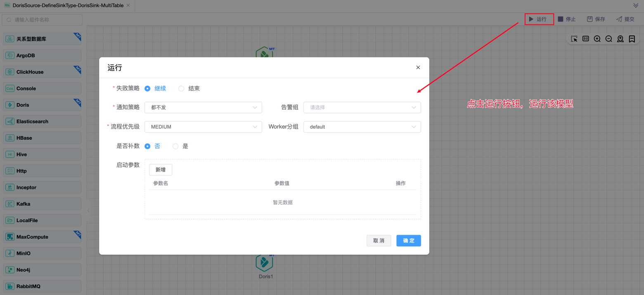This screenshot has width=644, height=295.
Task: Click the 暂无数据 empty table text
Action: 283,203
